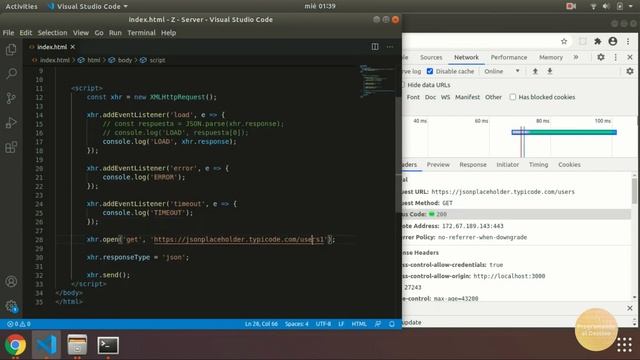Open the Response tab of the request
Viewport: 640px width, 360px height.
point(473,164)
